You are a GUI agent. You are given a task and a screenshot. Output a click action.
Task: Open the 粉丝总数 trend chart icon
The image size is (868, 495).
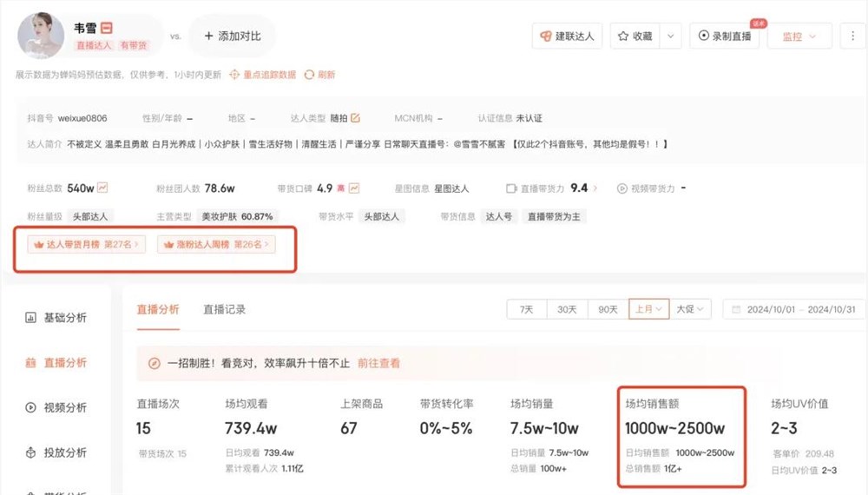(x=102, y=188)
